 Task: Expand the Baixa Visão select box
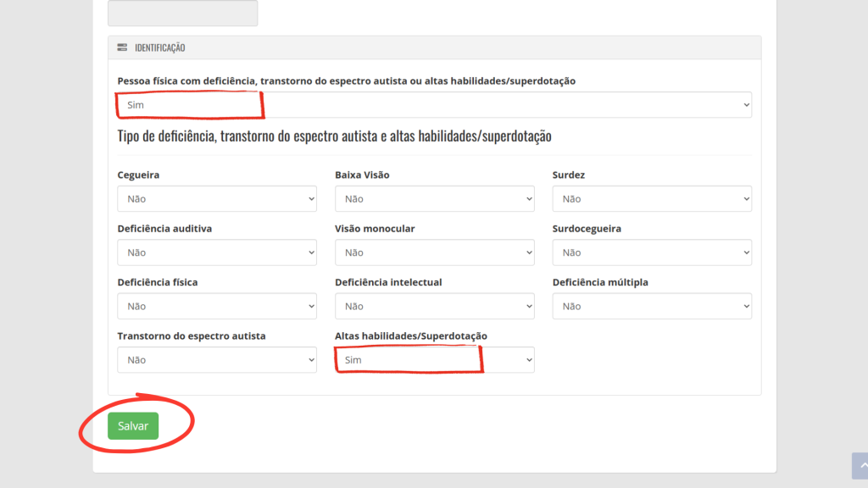[x=434, y=199]
